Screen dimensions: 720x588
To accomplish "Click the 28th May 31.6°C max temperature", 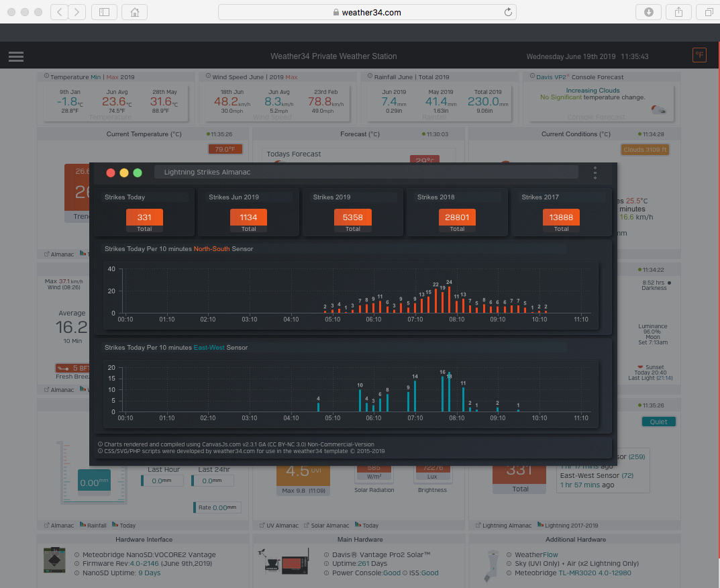I will [x=164, y=101].
